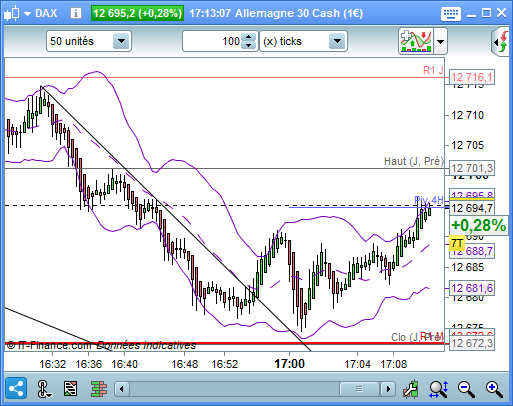
Task: Click the Piv 4H pivot label
Action: pyautogui.click(x=429, y=200)
